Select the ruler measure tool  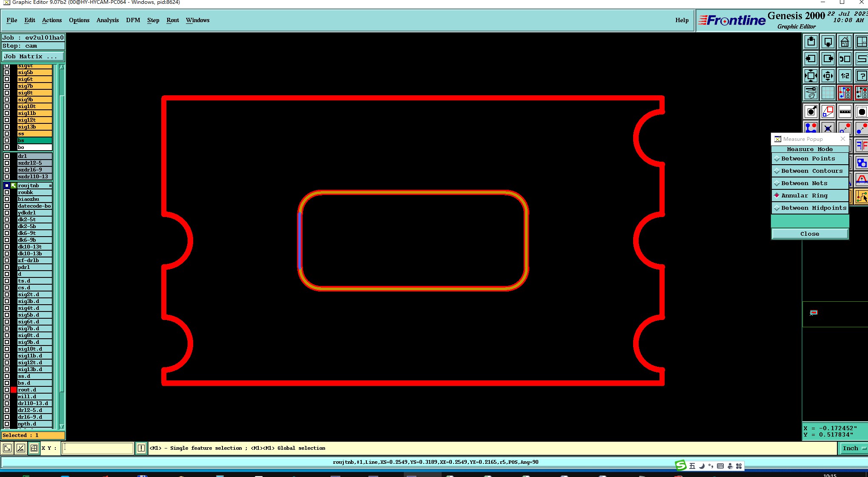pyautogui.click(x=845, y=111)
